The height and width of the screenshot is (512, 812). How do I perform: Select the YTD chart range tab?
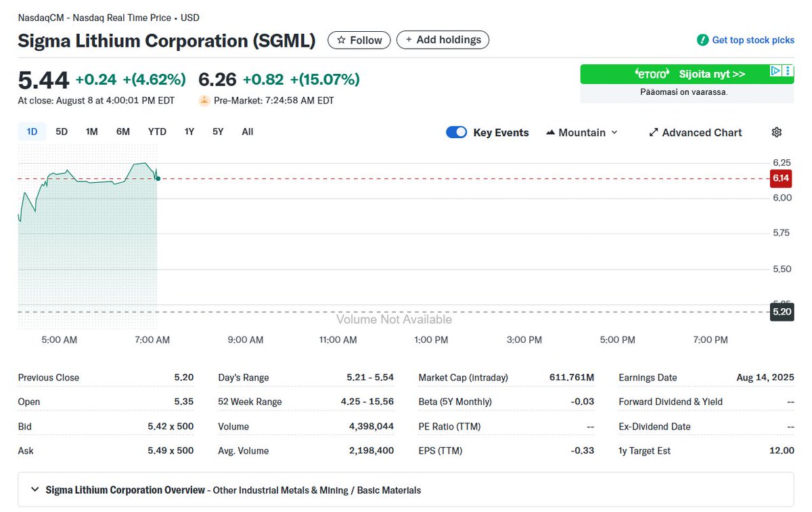[x=156, y=131]
